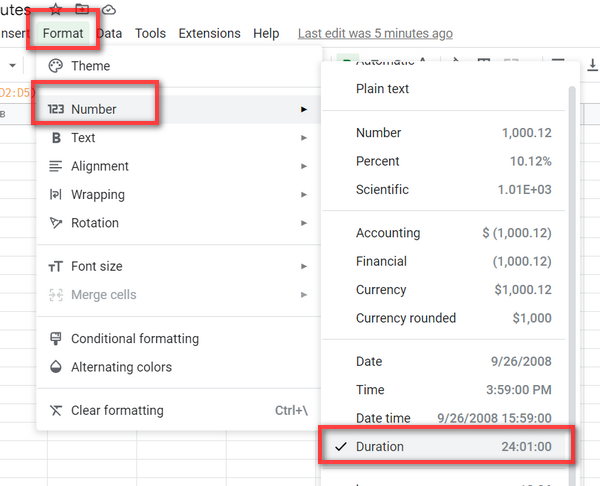Open the Tools menu
The width and height of the screenshot is (600, 486).
[x=150, y=33]
